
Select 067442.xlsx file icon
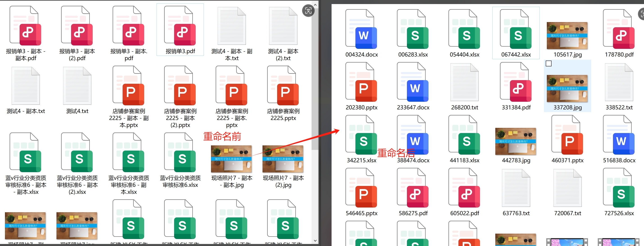coord(516,29)
